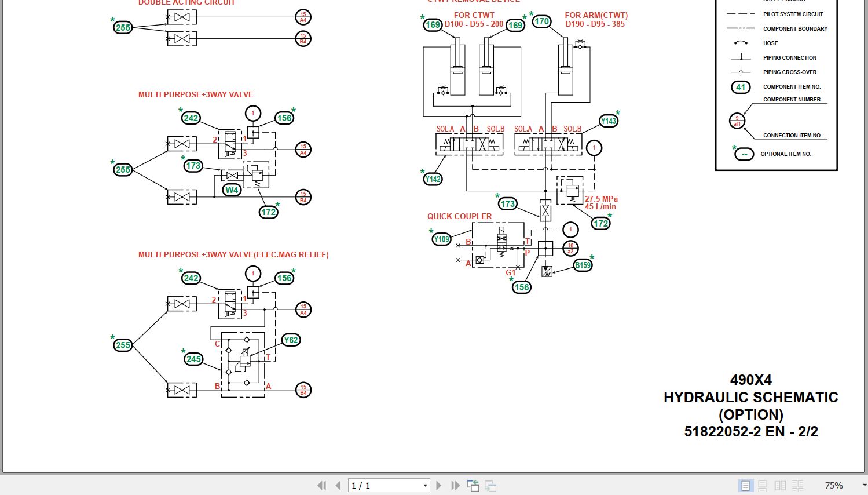Viewport: 868px width, 495px height.
Task: Click the PILOT SYSTEM CIRCUIT legend entry
Action: pos(793,14)
